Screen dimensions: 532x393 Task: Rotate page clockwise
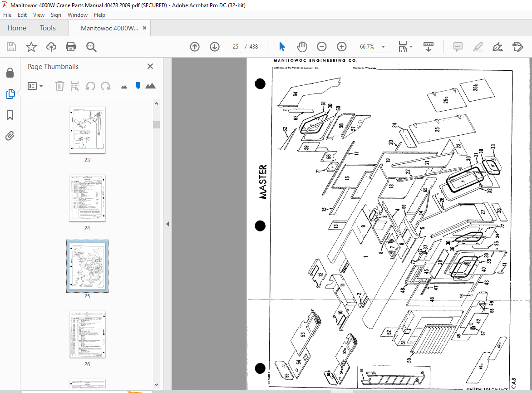point(106,86)
